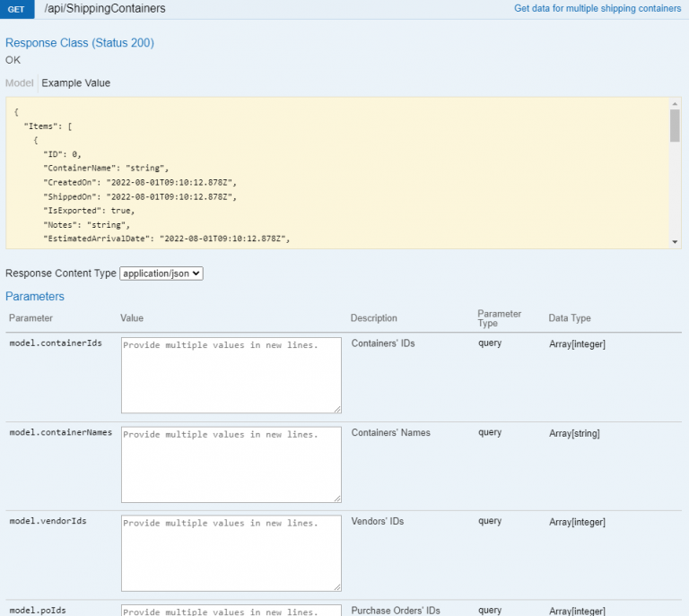Click 'query' in the model.containerIds row
This screenshot has width=689, height=616.
[x=490, y=343]
